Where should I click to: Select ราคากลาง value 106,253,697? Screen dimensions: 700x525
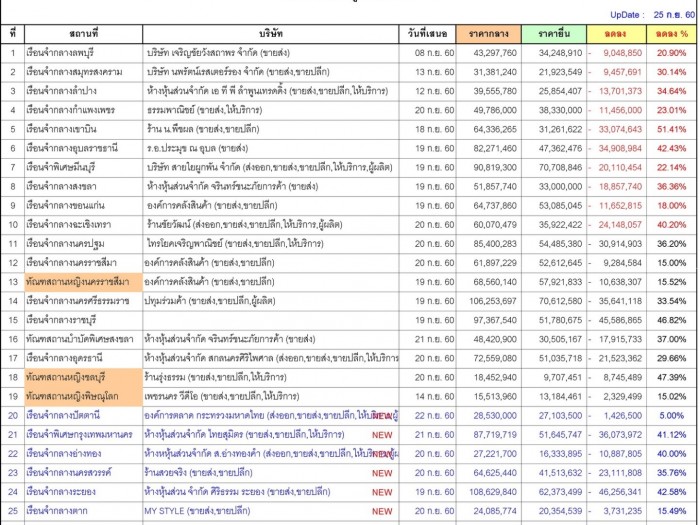point(490,301)
